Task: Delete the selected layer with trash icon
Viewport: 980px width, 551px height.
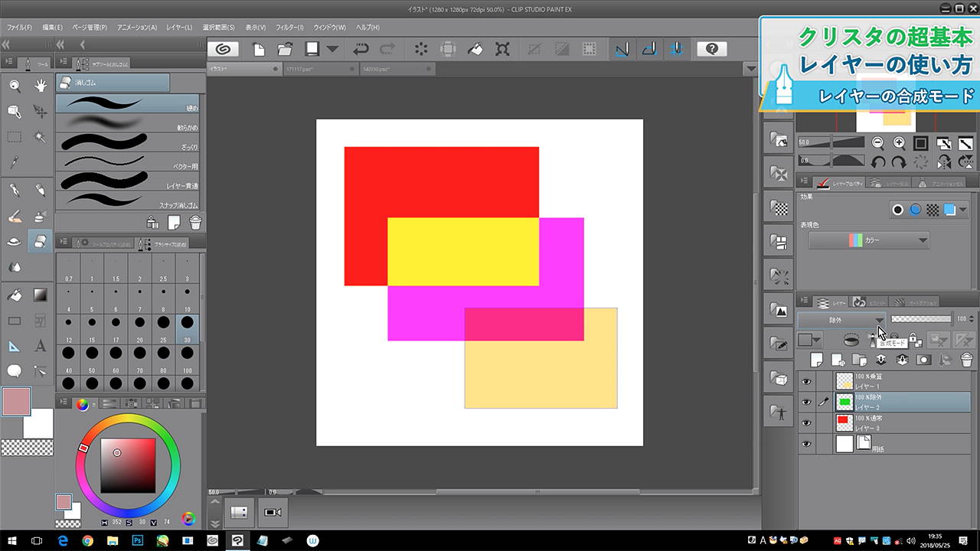Action: click(967, 359)
